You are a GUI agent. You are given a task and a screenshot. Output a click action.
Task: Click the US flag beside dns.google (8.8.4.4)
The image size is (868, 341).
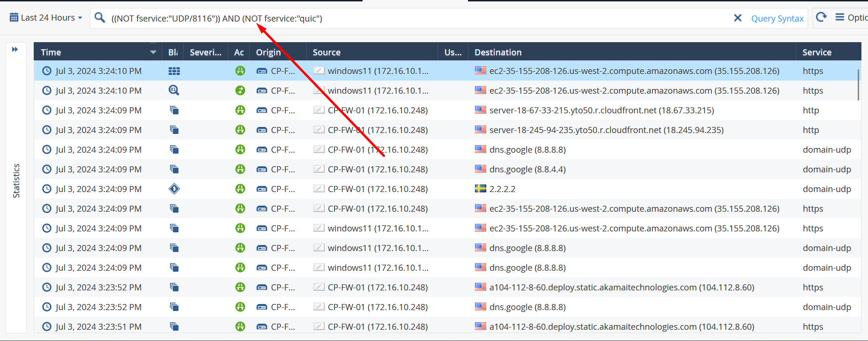(x=480, y=169)
